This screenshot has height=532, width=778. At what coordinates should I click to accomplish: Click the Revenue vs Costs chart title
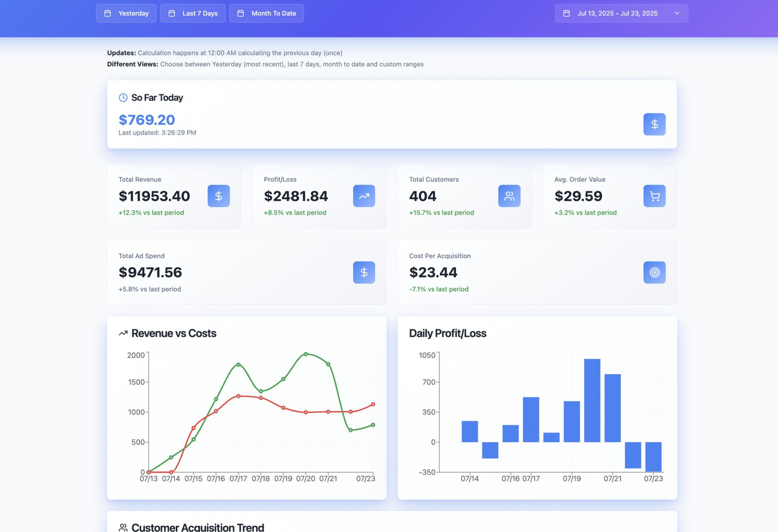point(174,333)
